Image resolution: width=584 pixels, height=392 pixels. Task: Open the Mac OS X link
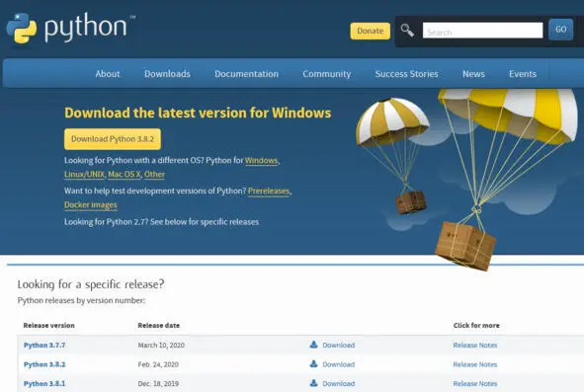coord(125,174)
